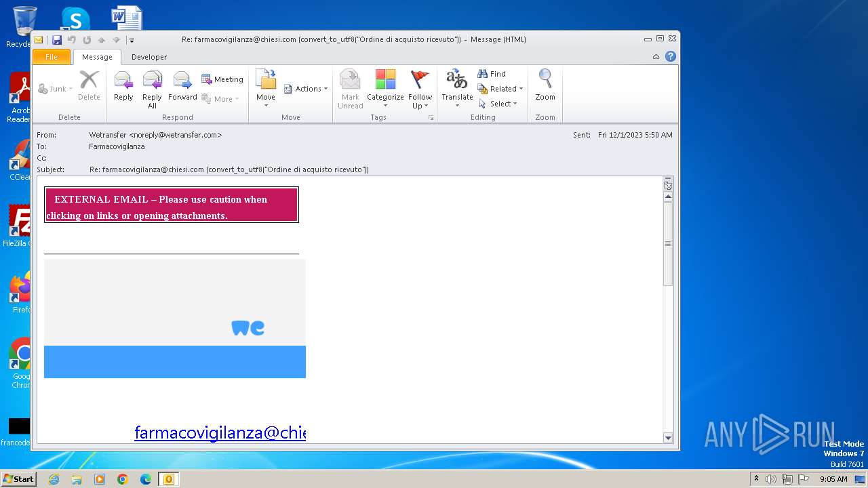
Task: Forward this message
Action: pos(182,86)
